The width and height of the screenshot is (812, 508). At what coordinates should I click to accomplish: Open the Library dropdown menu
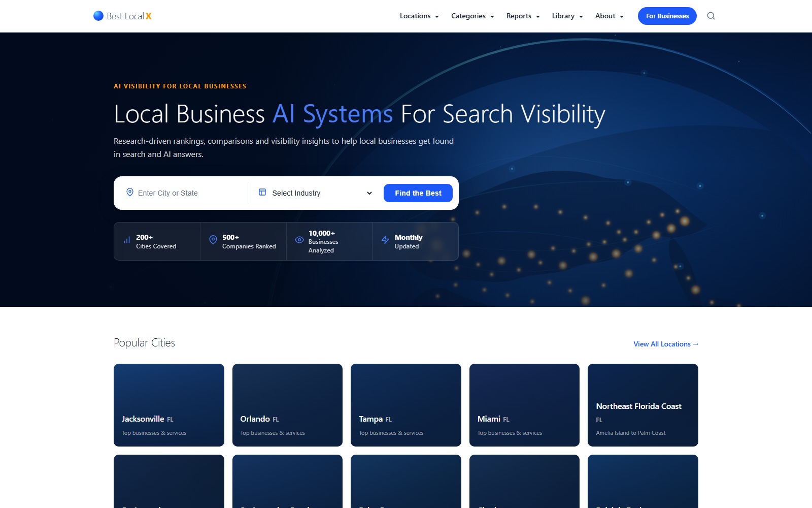tap(567, 16)
